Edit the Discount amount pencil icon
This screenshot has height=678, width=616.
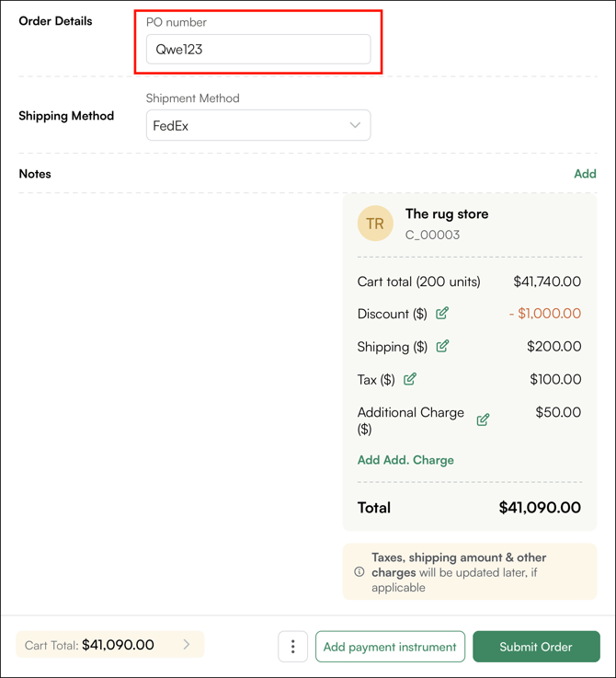click(x=442, y=314)
